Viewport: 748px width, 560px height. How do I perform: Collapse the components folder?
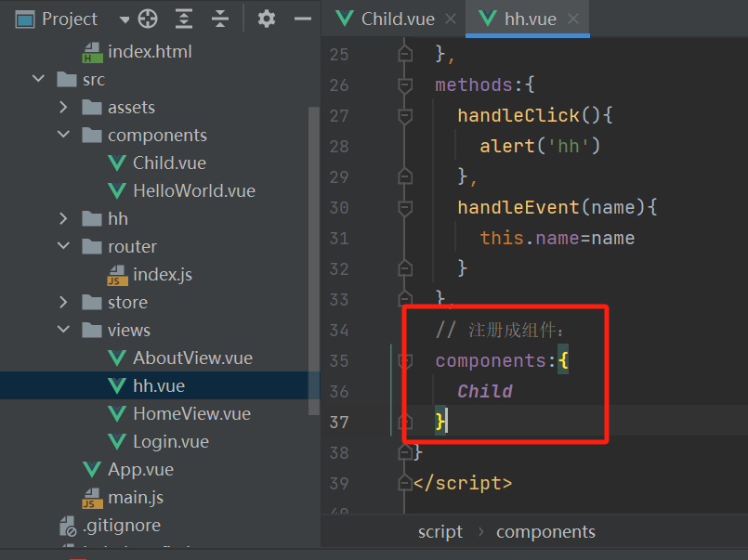click(x=63, y=135)
